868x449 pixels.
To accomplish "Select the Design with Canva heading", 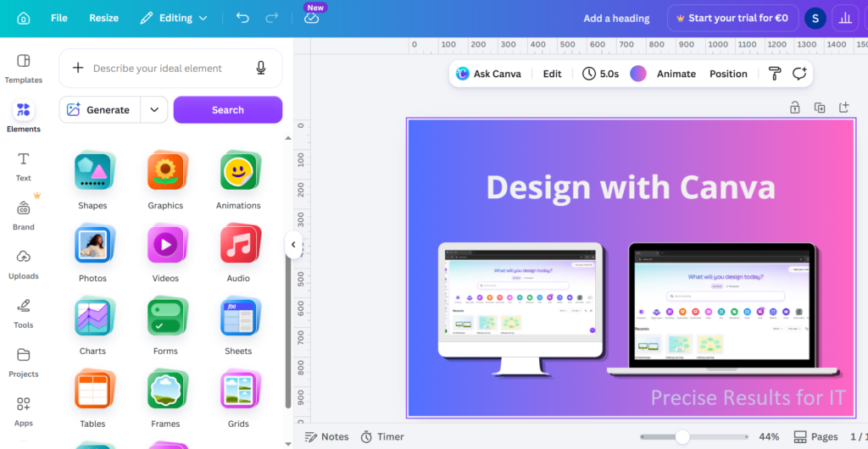I will tap(631, 187).
